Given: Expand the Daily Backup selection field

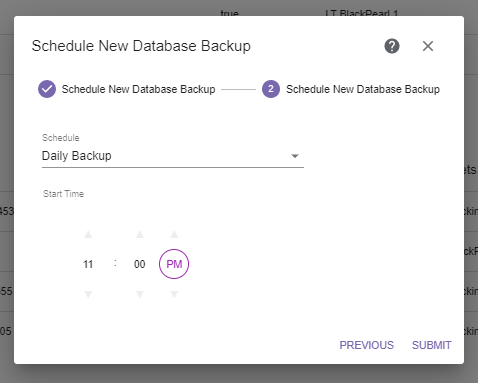Looking at the screenshot, I should coord(173,156).
